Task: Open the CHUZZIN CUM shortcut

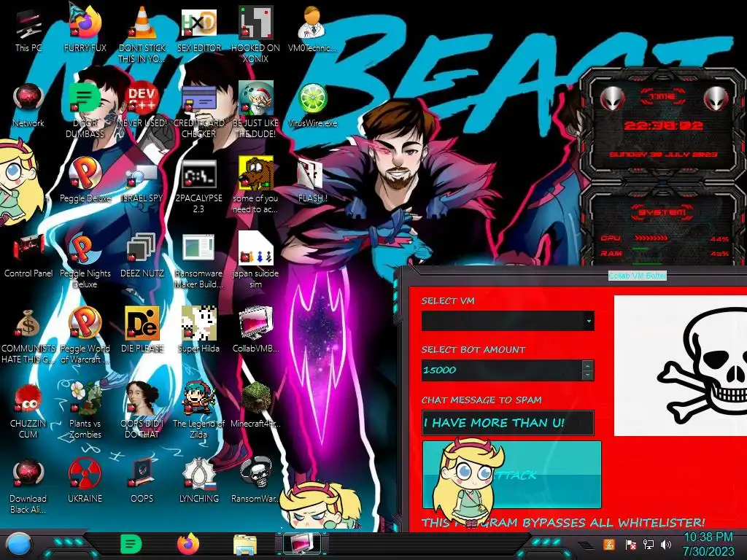Action: (28, 411)
